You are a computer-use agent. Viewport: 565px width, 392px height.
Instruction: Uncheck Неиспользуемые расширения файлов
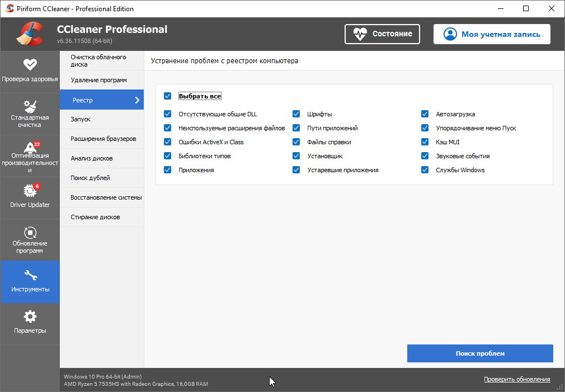click(x=168, y=128)
